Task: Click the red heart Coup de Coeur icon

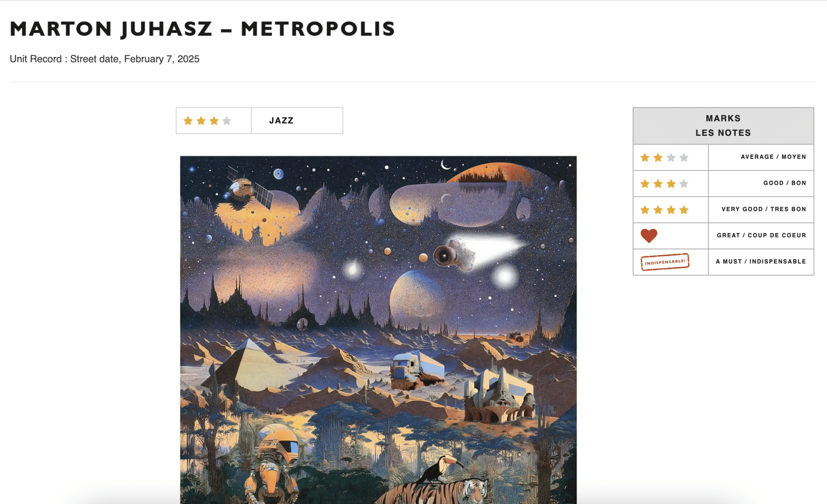Action: pos(649,236)
